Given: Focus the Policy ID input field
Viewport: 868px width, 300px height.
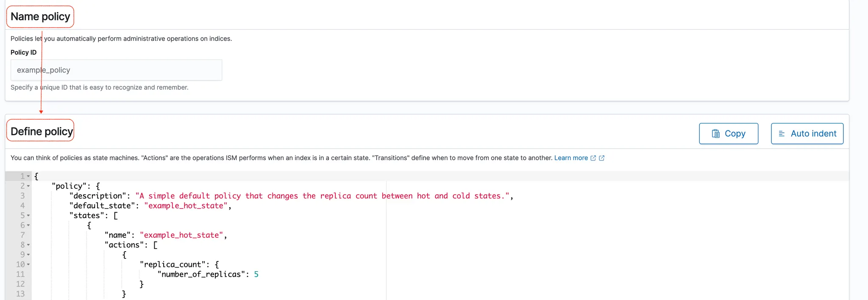Looking at the screenshot, I should (x=116, y=70).
